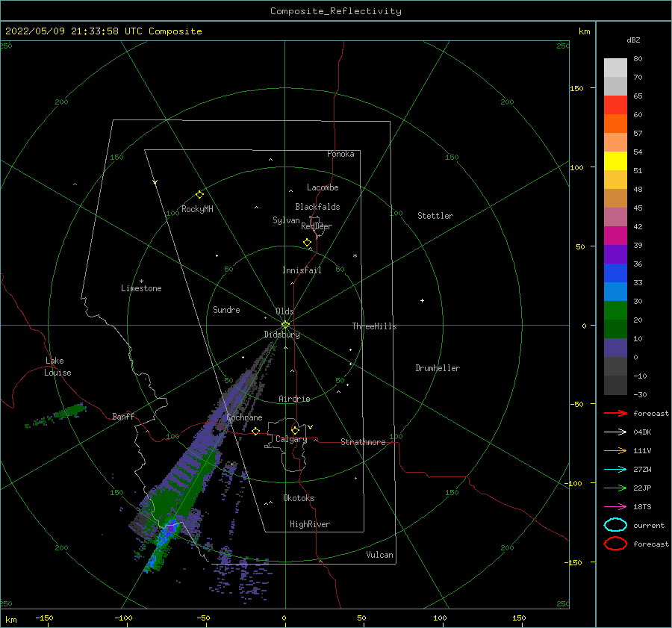Click the RockyMH label
Viewport: 672px width, 628px height.
click(197, 209)
